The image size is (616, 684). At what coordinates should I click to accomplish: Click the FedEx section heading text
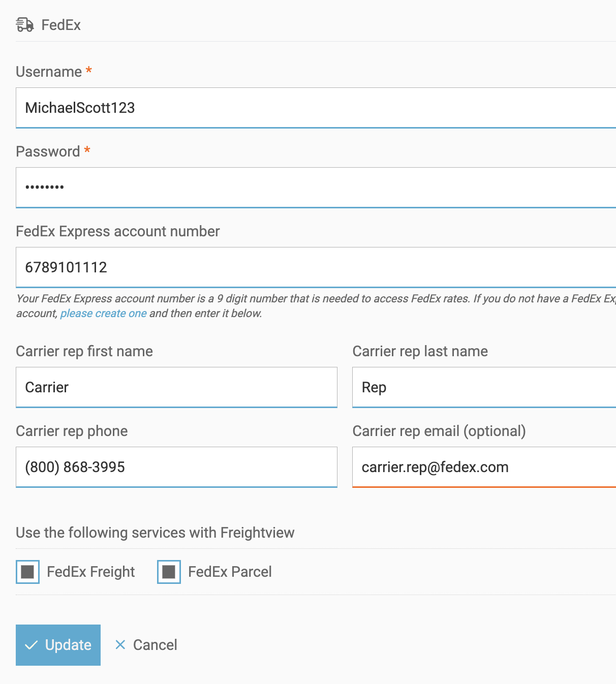(61, 25)
